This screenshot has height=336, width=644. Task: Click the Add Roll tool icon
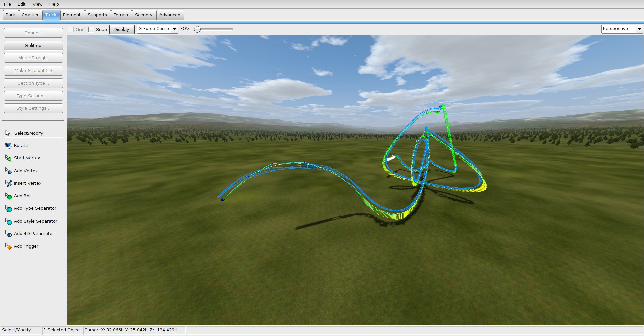pyautogui.click(x=8, y=196)
